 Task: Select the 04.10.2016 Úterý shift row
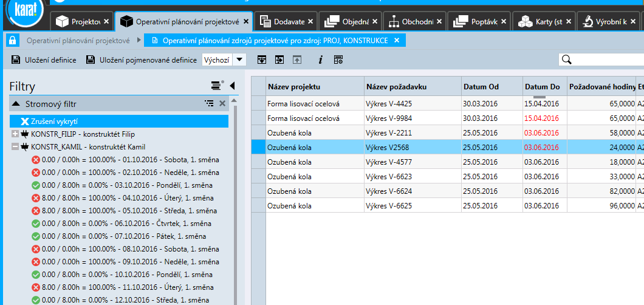coord(123,198)
